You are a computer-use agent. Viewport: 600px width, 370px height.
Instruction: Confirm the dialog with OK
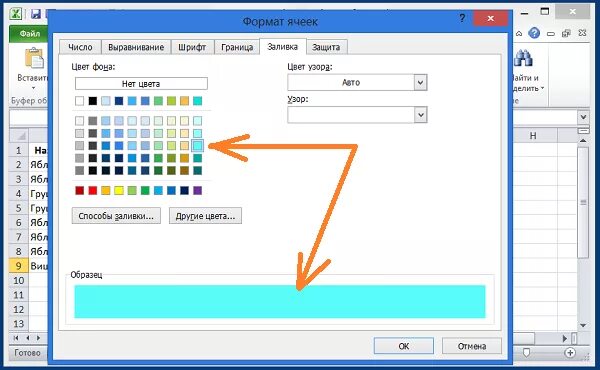pyautogui.click(x=404, y=346)
